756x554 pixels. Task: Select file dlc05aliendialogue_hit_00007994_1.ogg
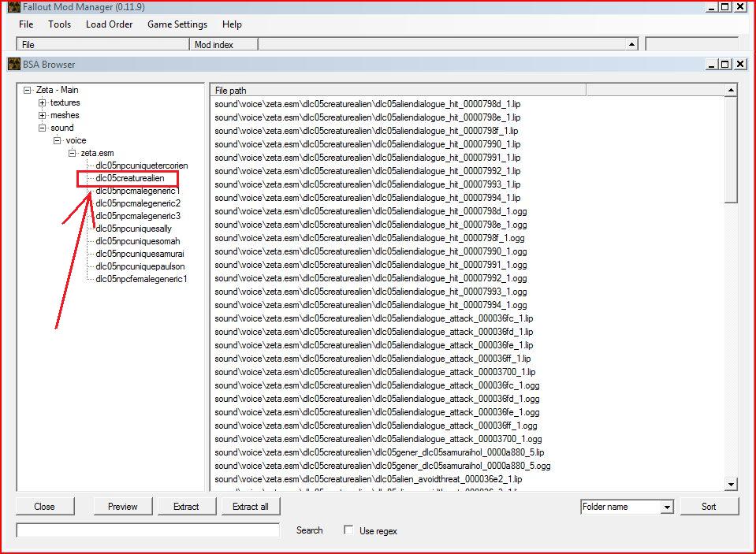(371, 305)
